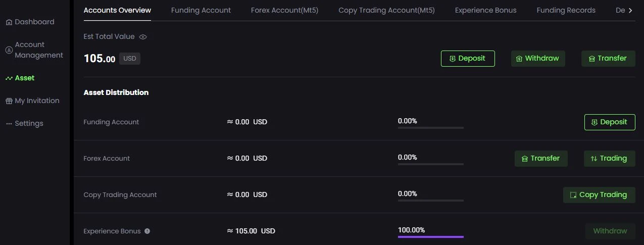This screenshot has height=245, width=644.
Task: View the Funding Records tab
Action: 566,10
